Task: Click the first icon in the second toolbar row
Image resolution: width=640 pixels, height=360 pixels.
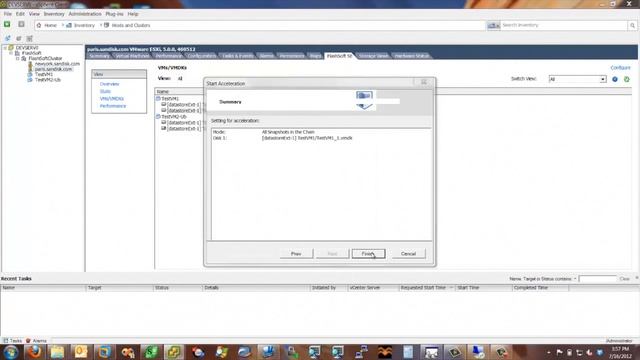Action: tap(8, 38)
